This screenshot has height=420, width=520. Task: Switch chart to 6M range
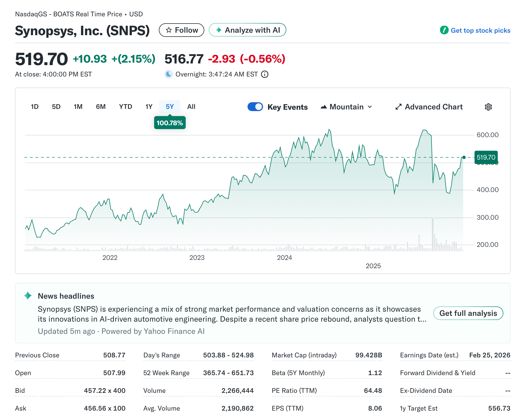(101, 107)
